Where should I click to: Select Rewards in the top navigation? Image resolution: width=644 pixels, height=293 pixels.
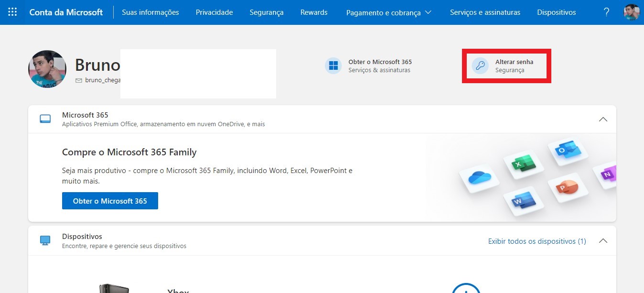pyautogui.click(x=314, y=12)
